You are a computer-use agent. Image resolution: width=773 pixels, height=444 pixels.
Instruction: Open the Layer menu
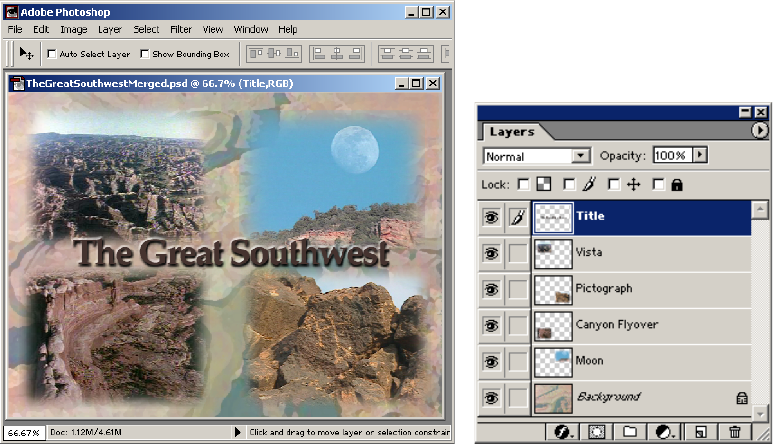click(109, 30)
